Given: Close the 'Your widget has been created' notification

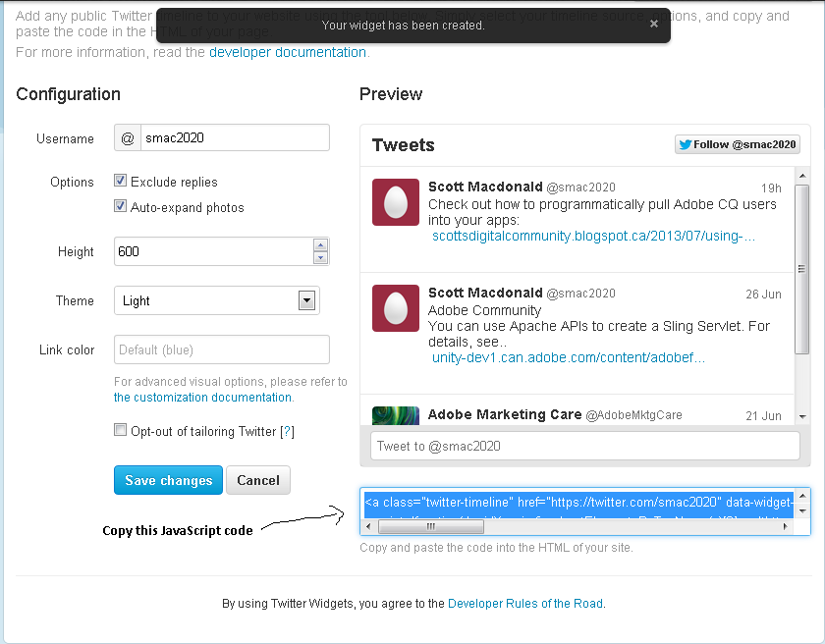Looking at the screenshot, I should pos(653,24).
